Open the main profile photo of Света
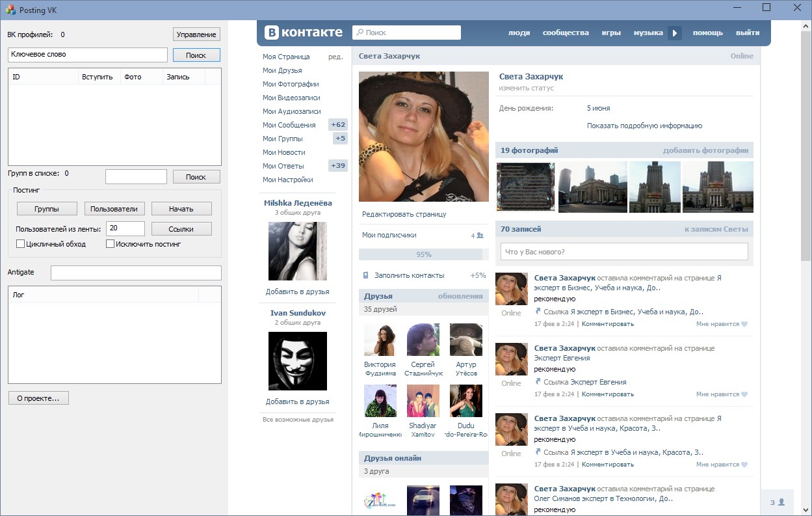Screen dimensions: 812x516 pos(424,137)
